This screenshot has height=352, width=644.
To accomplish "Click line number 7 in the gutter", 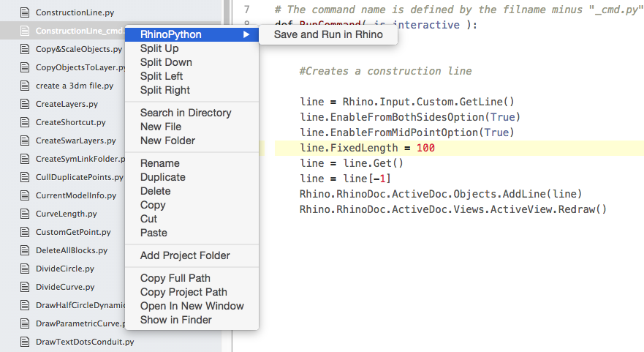I will (x=246, y=9).
